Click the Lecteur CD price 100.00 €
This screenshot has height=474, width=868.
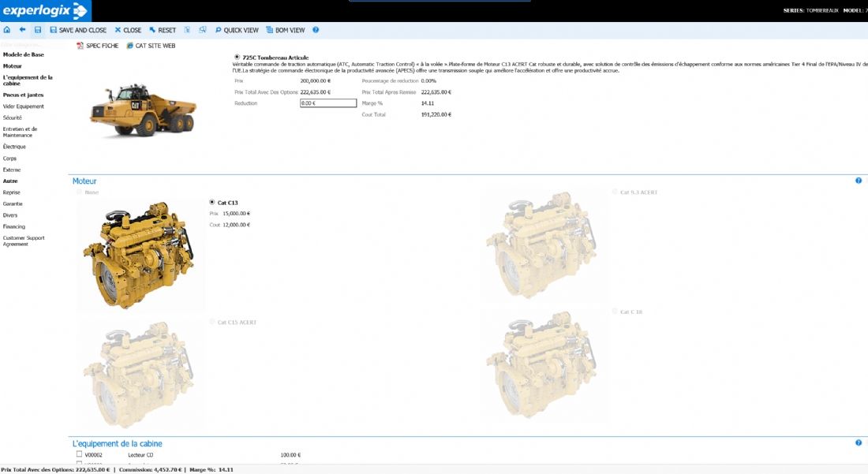pos(290,455)
